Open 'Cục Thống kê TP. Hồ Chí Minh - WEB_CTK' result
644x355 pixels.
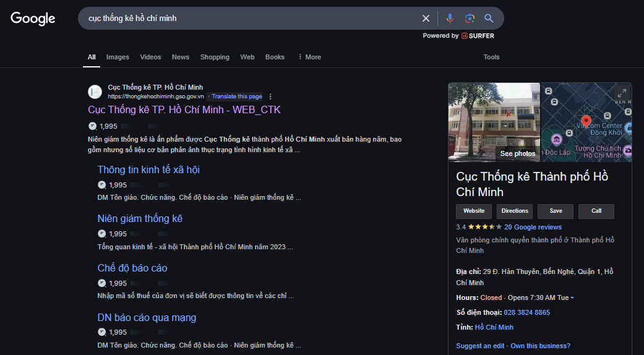(184, 109)
